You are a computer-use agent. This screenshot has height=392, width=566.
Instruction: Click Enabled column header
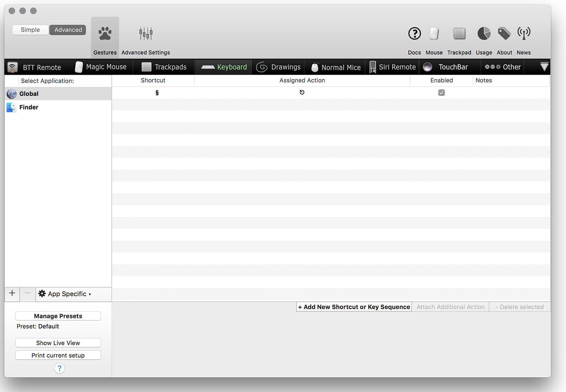(x=441, y=80)
